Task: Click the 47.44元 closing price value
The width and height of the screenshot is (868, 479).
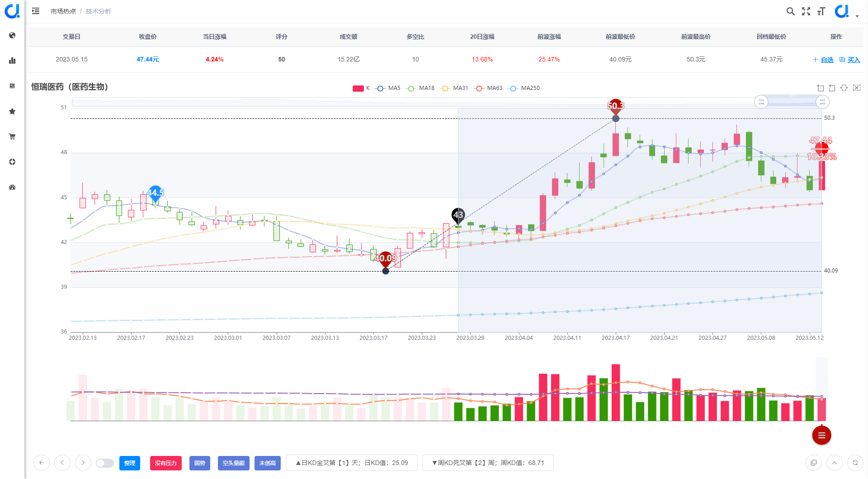Action: tap(148, 59)
